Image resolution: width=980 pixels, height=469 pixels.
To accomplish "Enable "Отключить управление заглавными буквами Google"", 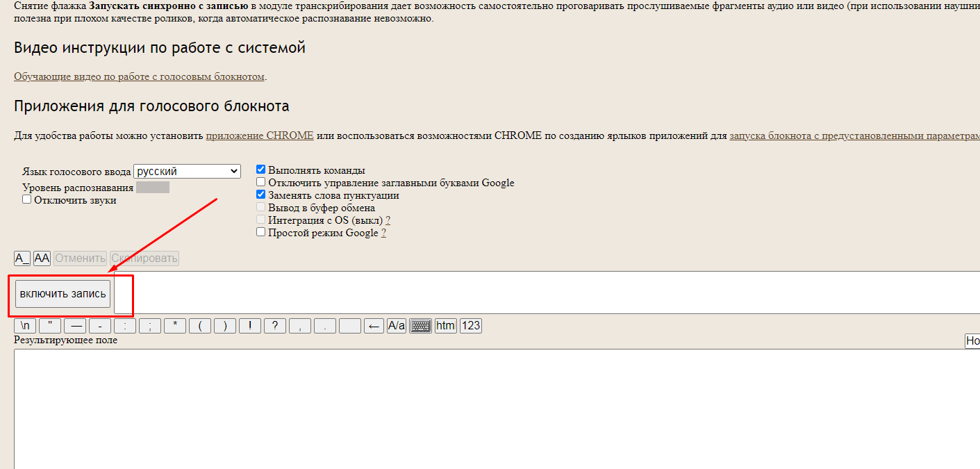I will (x=261, y=182).
